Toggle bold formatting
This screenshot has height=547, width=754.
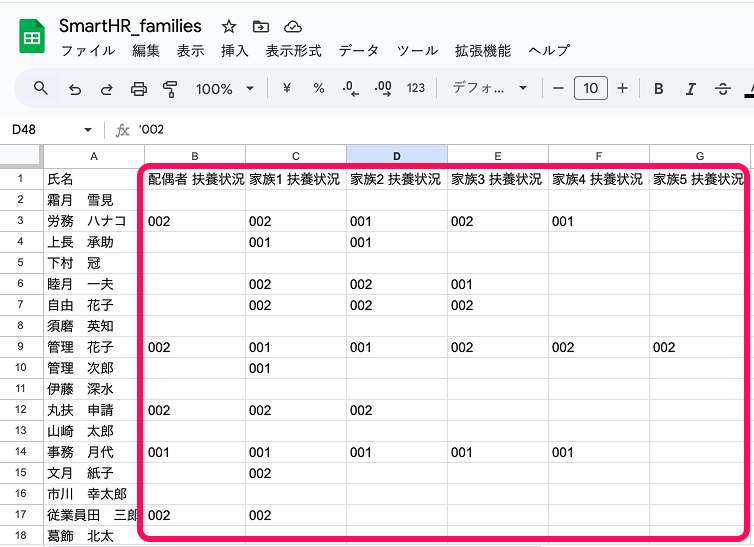coord(659,89)
